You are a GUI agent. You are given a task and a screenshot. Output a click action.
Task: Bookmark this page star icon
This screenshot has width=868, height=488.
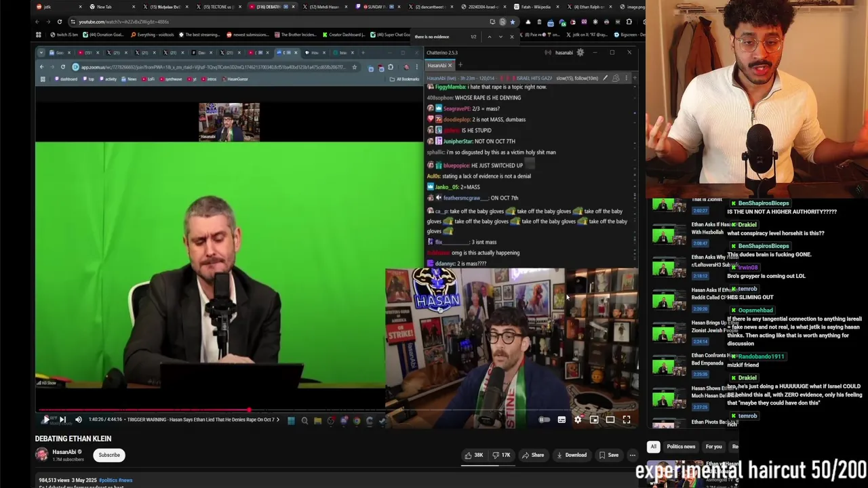click(x=512, y=22)
